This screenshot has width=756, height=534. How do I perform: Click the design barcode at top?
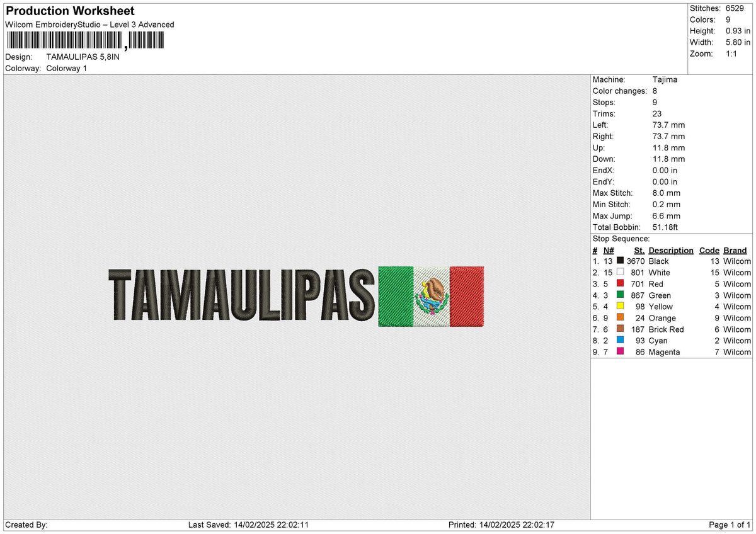tap(84, 41)
